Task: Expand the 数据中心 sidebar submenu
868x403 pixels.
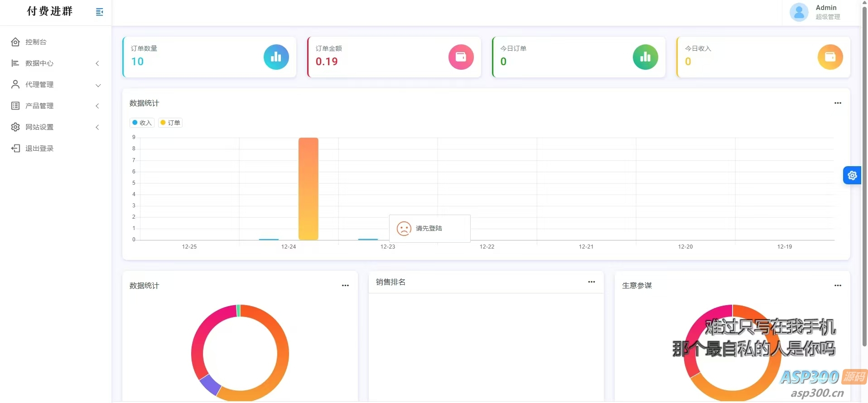Action: click(x=55, y=63)
